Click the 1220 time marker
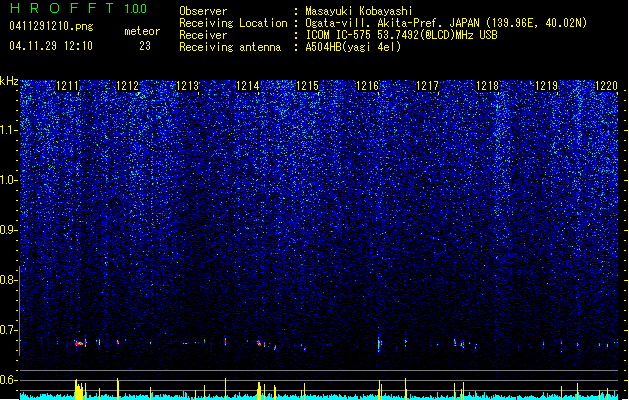 (606, 86)
